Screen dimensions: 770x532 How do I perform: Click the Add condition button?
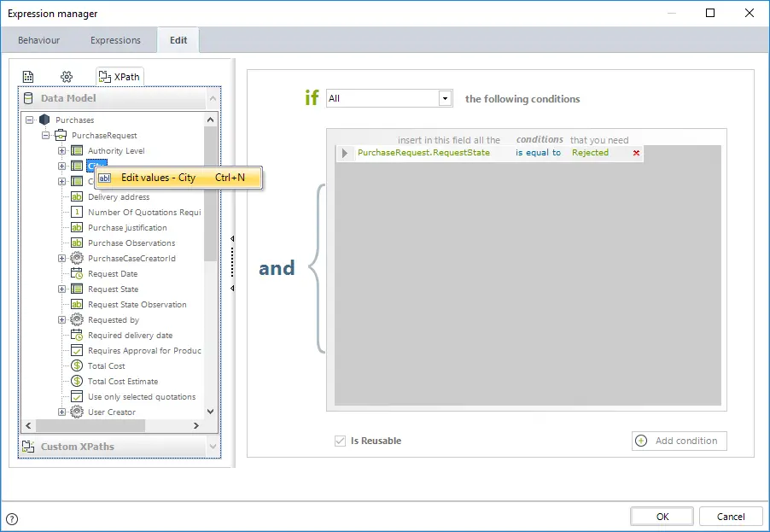(680, 441)
